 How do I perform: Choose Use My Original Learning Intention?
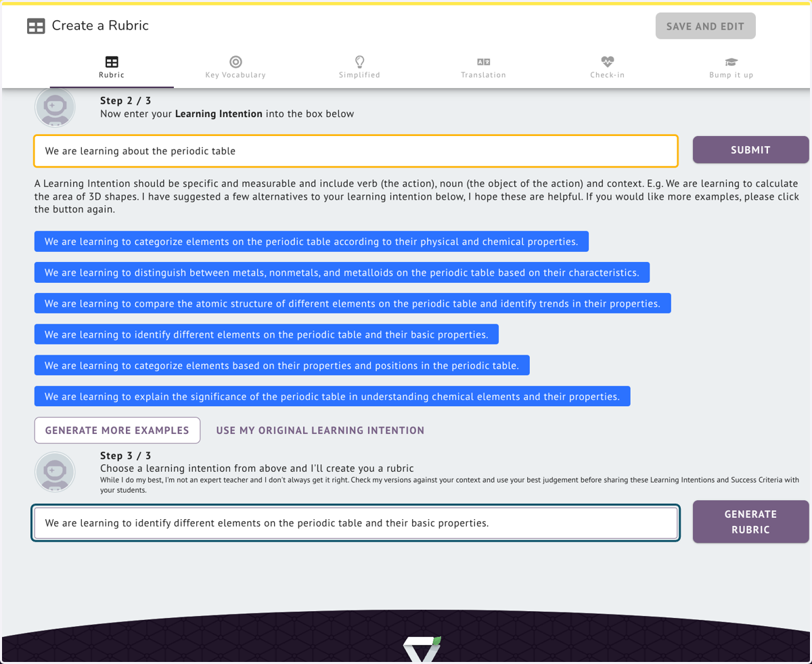pos(320,430)
